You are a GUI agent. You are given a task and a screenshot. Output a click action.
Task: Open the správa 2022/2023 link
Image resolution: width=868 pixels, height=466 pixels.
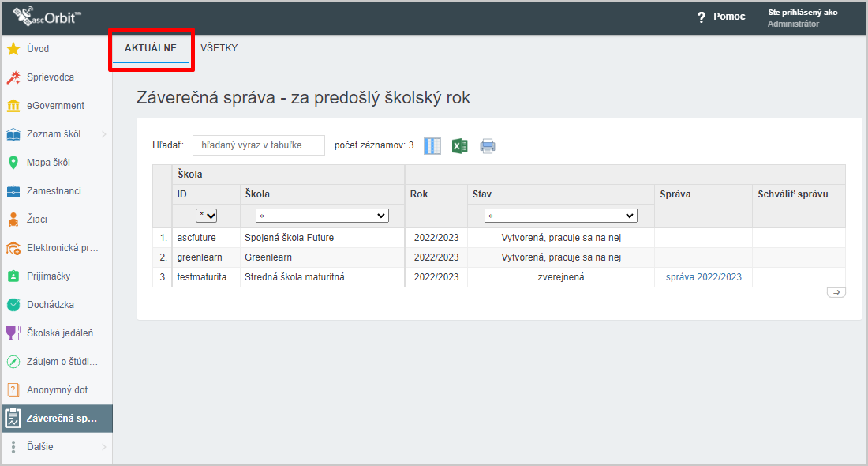click(703, 277)
